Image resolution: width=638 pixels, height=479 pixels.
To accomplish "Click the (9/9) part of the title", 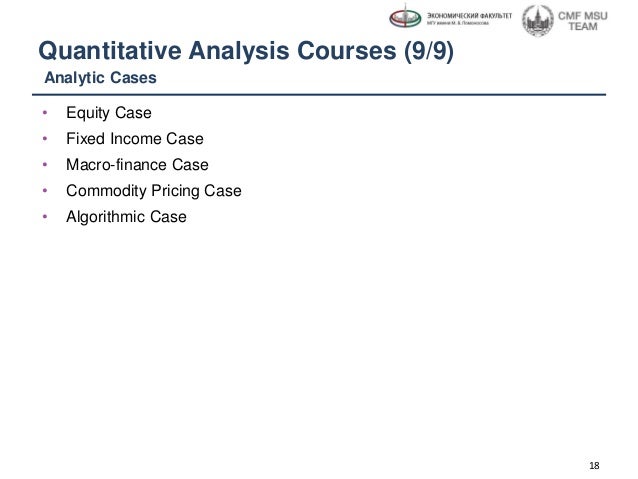I will pyautogui.click(x=428, y=51).
